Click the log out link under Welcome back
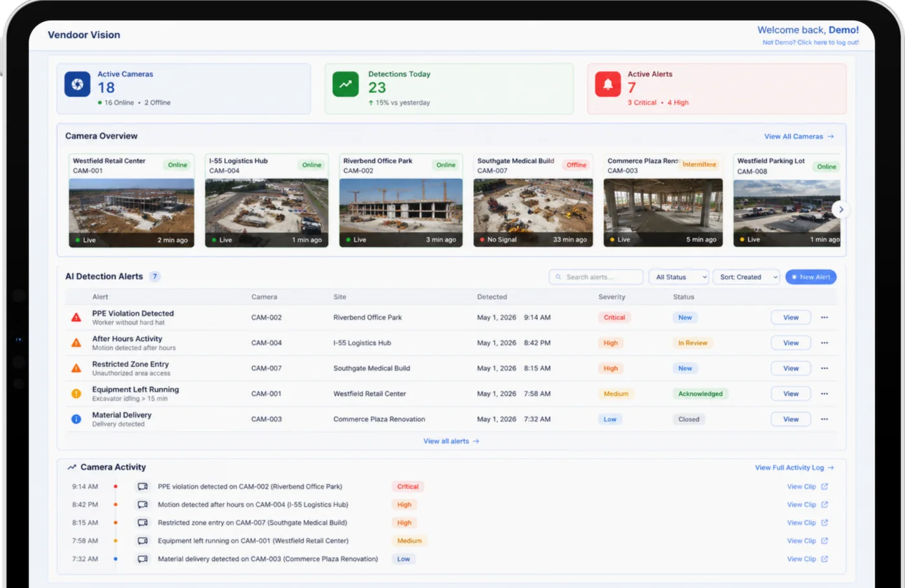The height and width of the screenshot is (588, 905). pos(811,43)
